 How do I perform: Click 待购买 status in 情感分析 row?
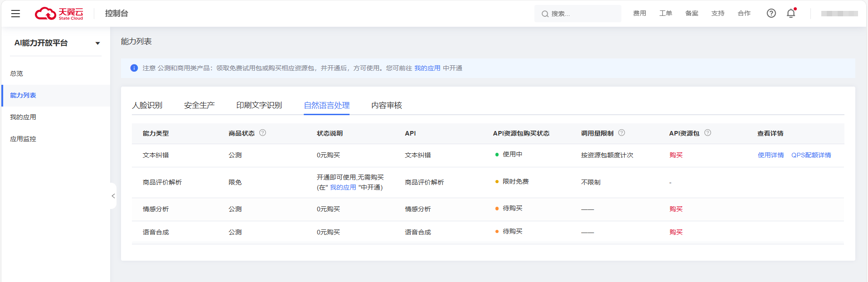[x=512, y=208]
